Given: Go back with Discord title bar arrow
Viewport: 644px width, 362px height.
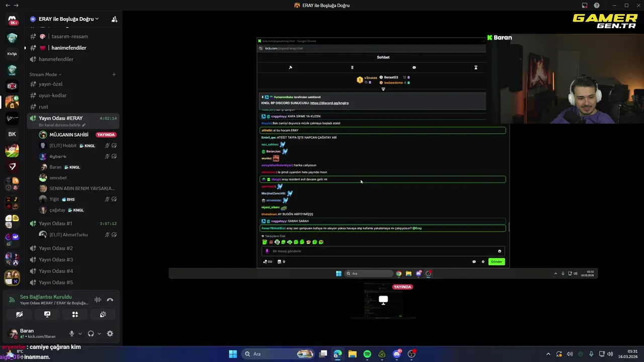Looking at the screenshot, I should tap(8, 5).
